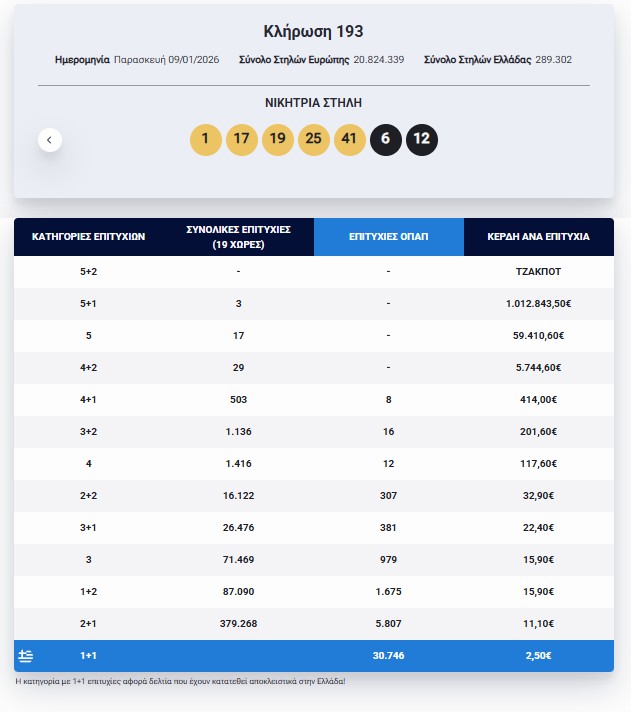Screen dimensions: 631x712
Task: Select yellow winning ball number 41
Action: tap(349, 139)
